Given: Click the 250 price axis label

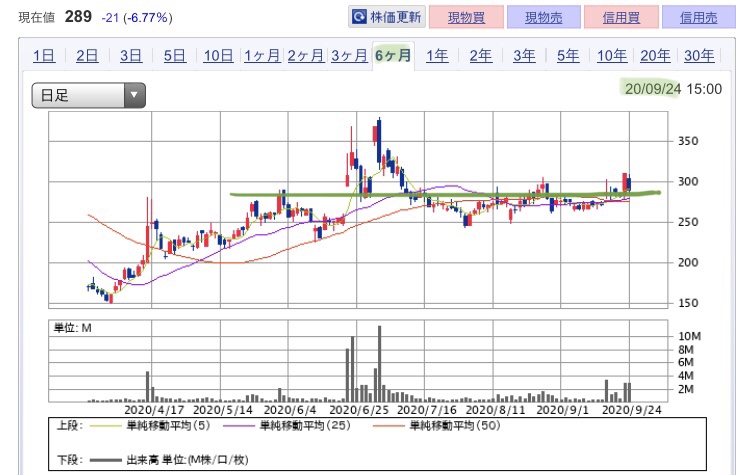Looking at the screenshot, I should [x=688, y=222].
